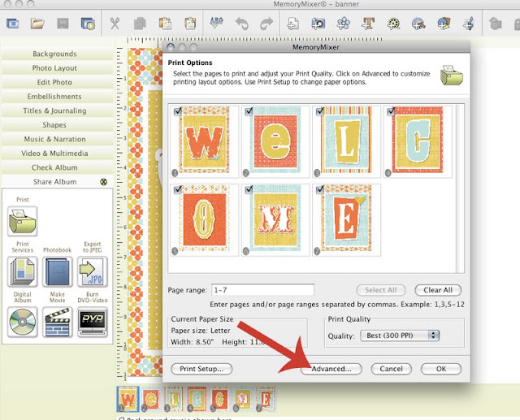The height and width of the screenshot is (420, 520).
Task: Open Print Services icon
Action: tap(22, 272)
